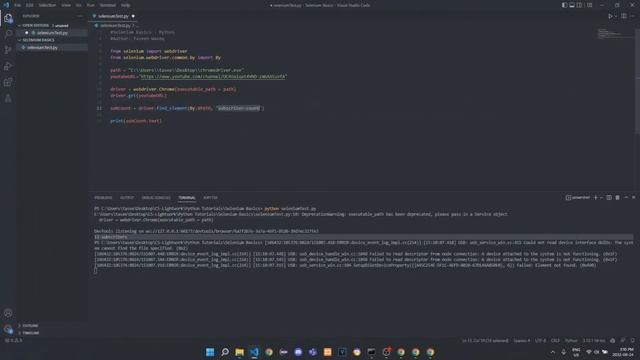
Task: Run the Python file with play button
Action: point(610,16)
